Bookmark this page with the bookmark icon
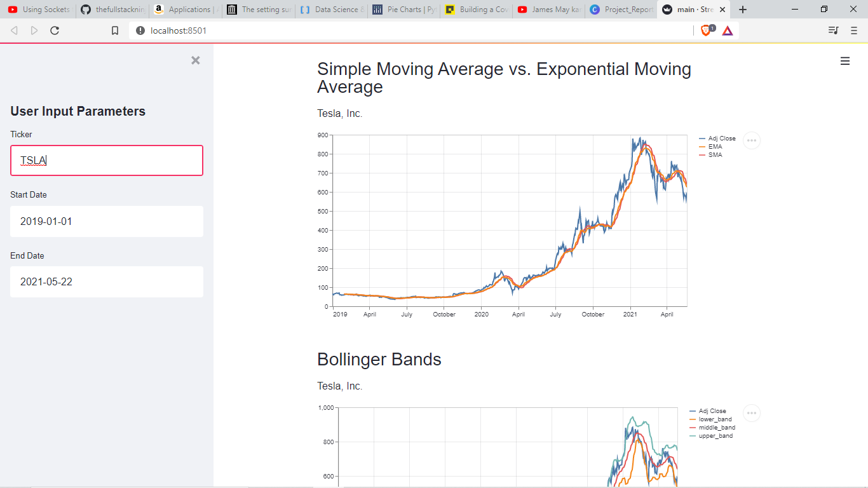 click(115, 30)
